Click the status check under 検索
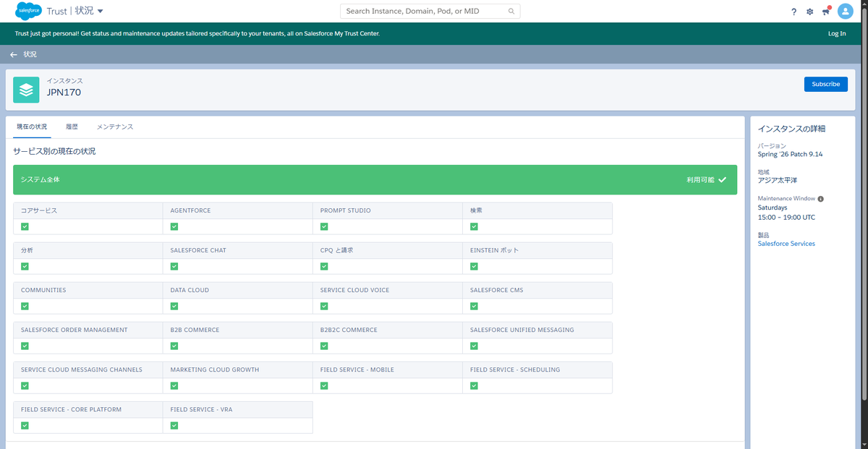 (x=474, y=226)
